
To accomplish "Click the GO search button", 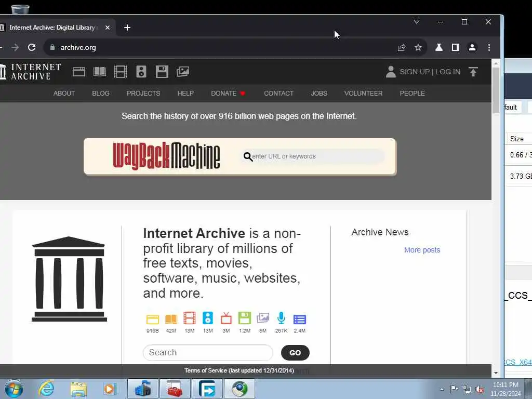I will 295,353.
